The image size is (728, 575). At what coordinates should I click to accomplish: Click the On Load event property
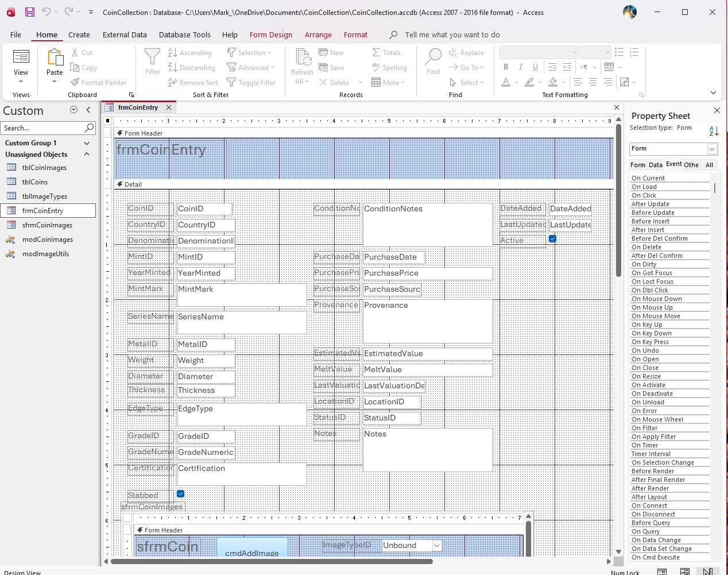pos(670,187)
